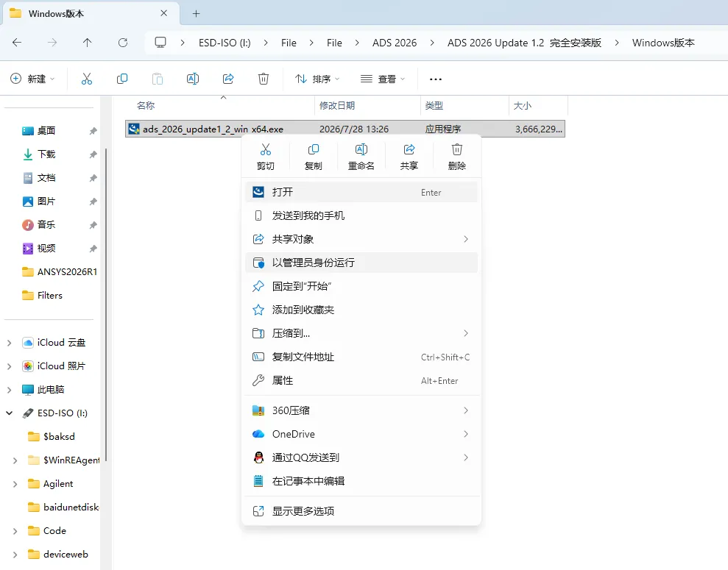This screenshot has width=728, height=570.
Task: Click ADS 2026 Update 1.2 完全安装版 breadcrumb
Action: [x=525, y=43]
